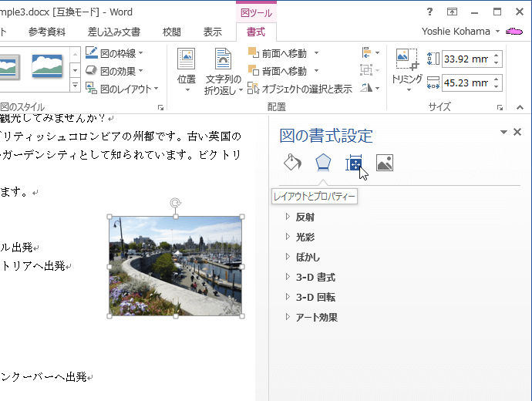Click the picture height icon

[x=433, y=59]
